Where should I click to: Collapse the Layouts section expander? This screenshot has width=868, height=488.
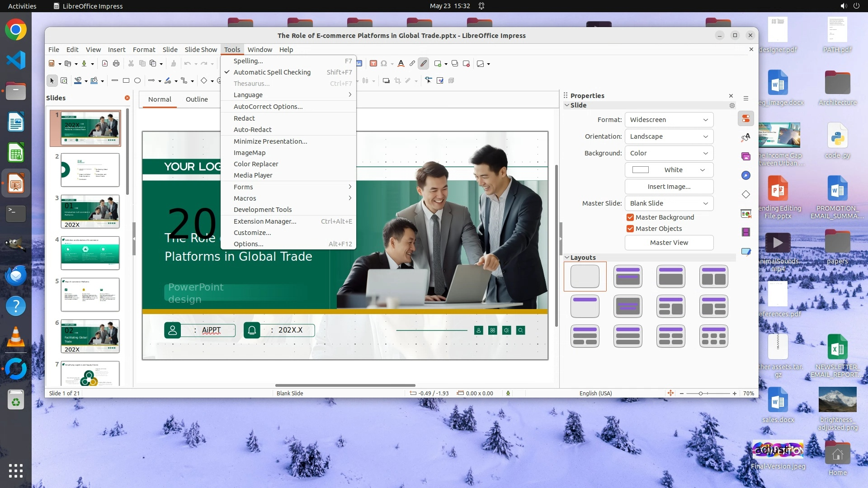click(x=567, y=258)
